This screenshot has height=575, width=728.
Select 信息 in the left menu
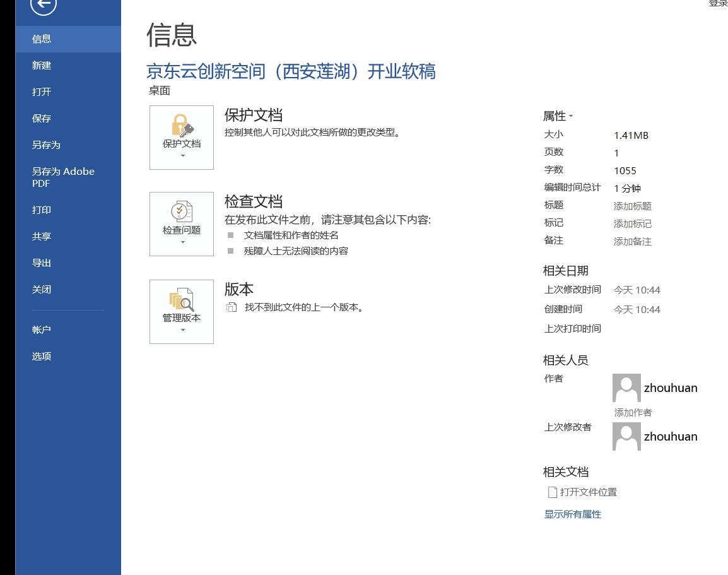coord(68,39)
